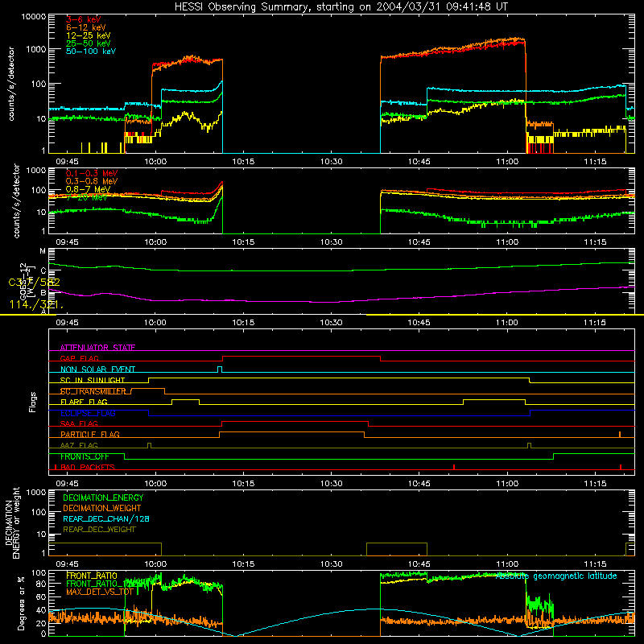
Task: Click the DECIMATION ENERGY or weight axis title
Action: pyautogui.click(x=12, y=522)
